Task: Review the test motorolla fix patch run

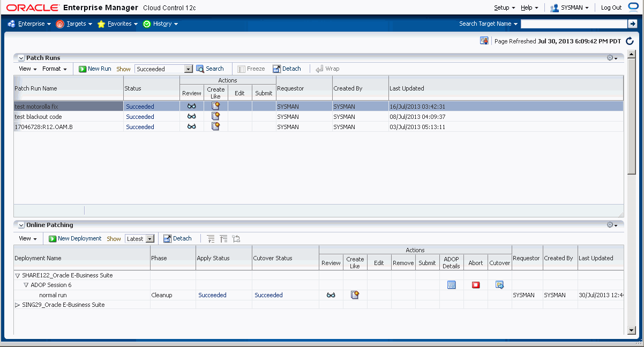Action: point(191,106)
